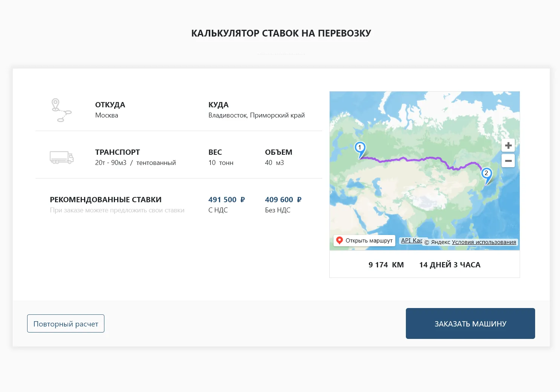The width and height of the screenshot is (560, 392).
Task: Click ЗАКАЗАТЬ МАШИНУ button
Action: coord(470,323)
